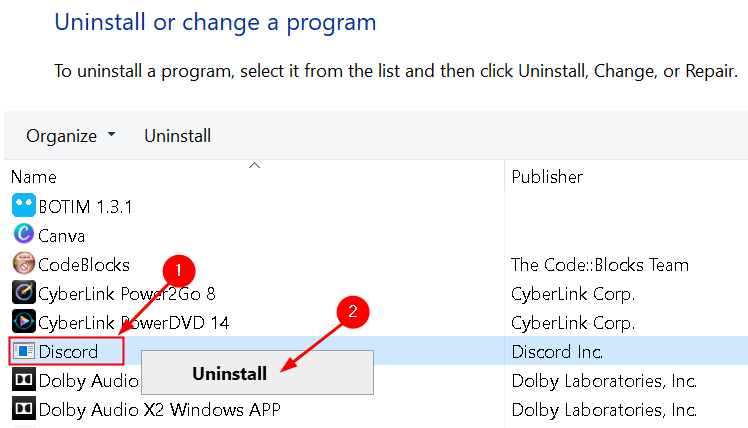Viewport: 748px width, 428px height.
Task: Select the Dolby Audio X2 Windows APP icon
Action: (x=23, y=409)
